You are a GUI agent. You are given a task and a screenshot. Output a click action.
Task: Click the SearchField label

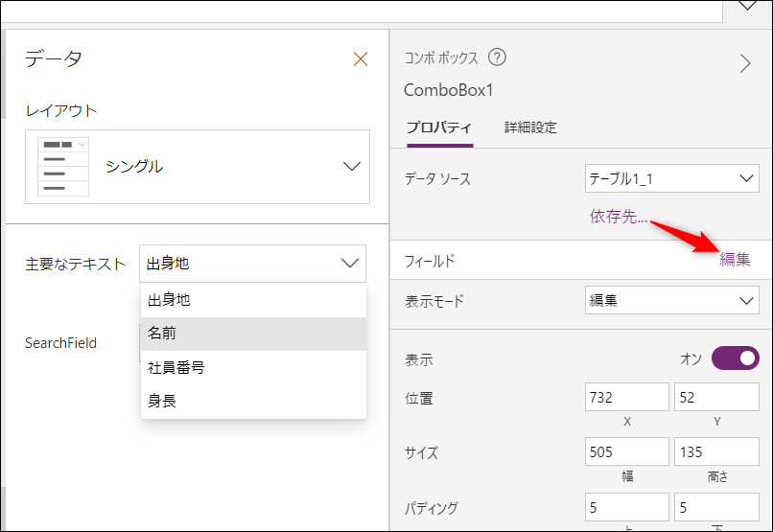pyautogui.click(x=60, y=343)
